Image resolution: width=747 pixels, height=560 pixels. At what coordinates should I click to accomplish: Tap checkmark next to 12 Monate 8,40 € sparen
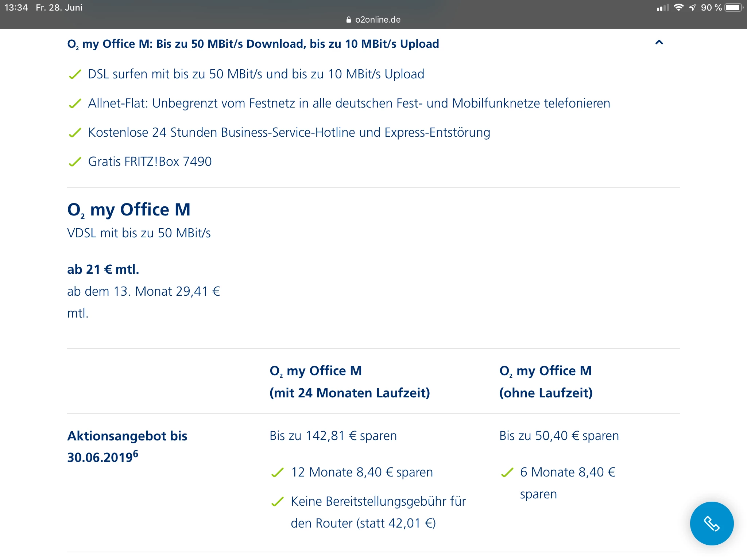tap(278, 472)
